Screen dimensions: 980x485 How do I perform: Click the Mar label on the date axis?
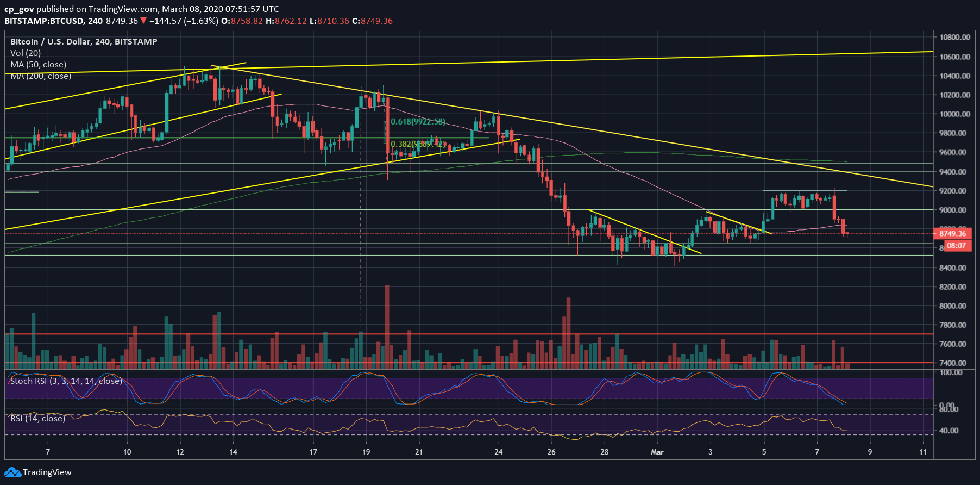657,452
